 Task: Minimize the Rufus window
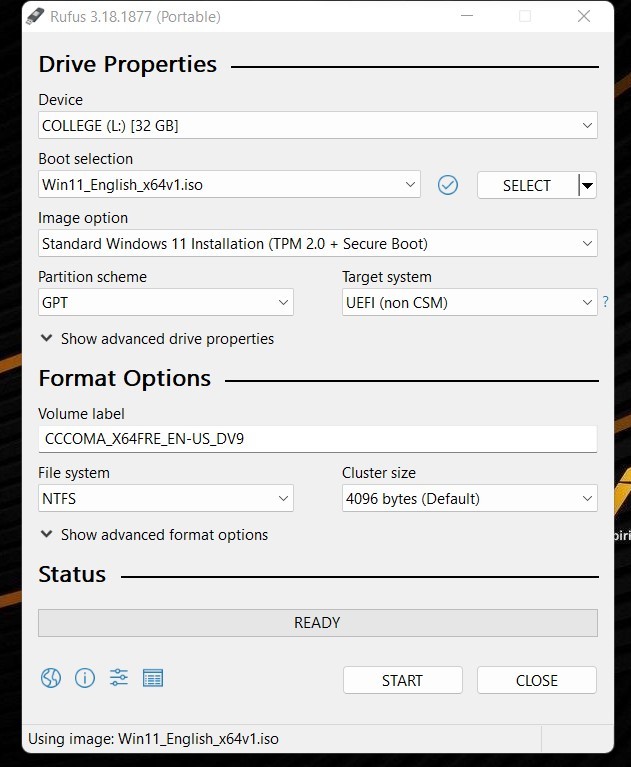tap(467, 16)
